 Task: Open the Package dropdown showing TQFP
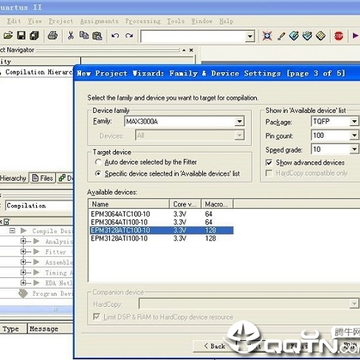[354, 122]
